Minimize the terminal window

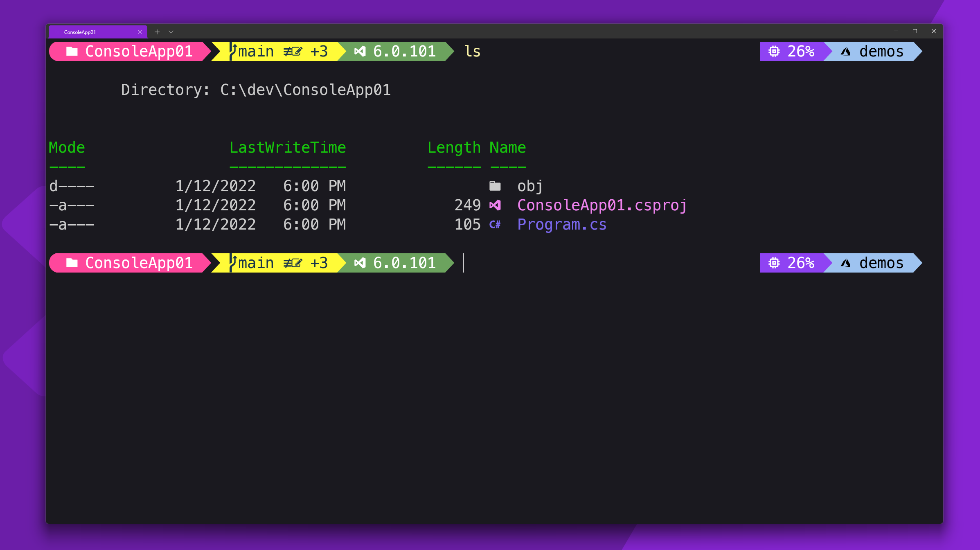point(896,31)
